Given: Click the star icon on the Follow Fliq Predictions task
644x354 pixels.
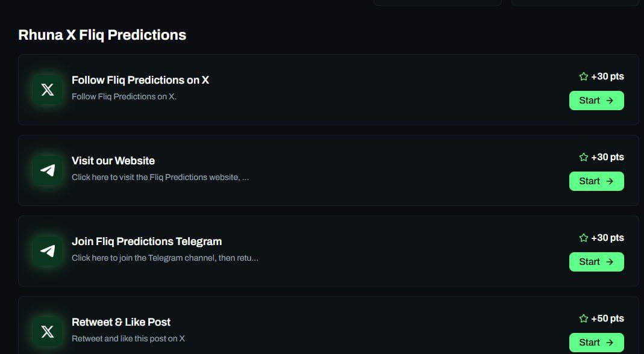Looking at the screenshot, I should click(583, 76).
